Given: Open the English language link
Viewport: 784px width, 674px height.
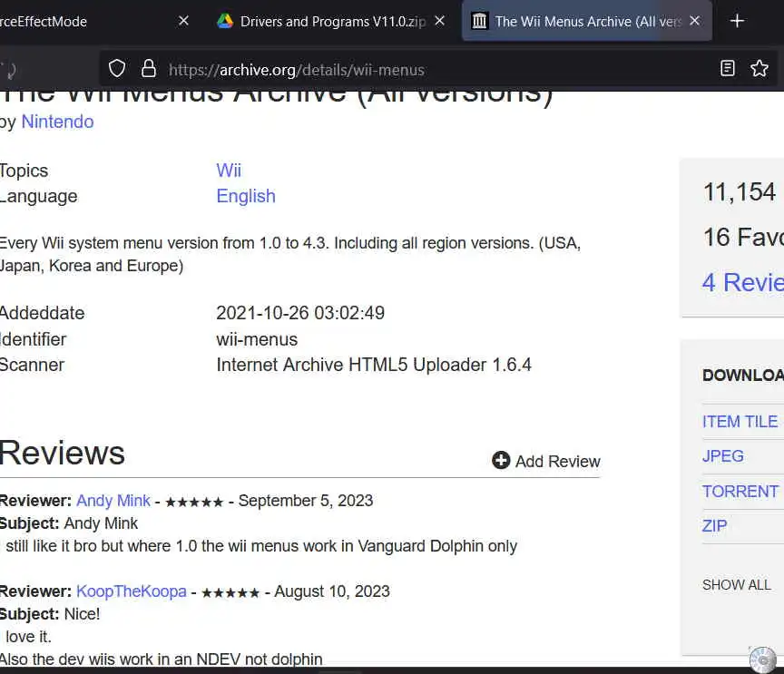Looking at the screenshot, I should pyautogui.click(x=246, y=196).
